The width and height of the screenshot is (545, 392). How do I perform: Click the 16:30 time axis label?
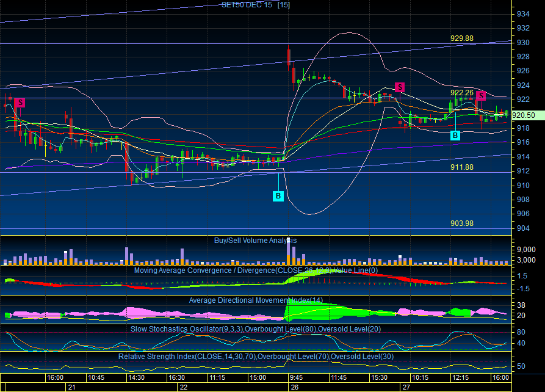pos(176,378)
